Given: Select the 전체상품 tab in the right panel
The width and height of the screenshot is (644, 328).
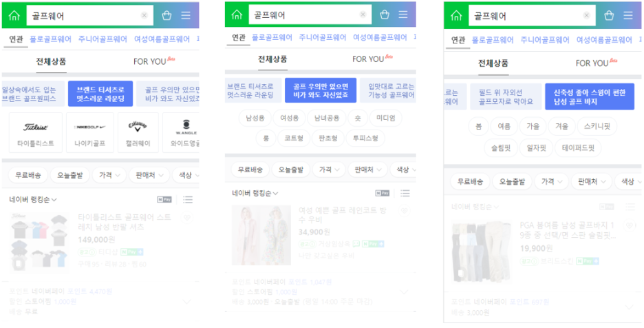Looking at the screenshot, I should click(x=493, y=63).
